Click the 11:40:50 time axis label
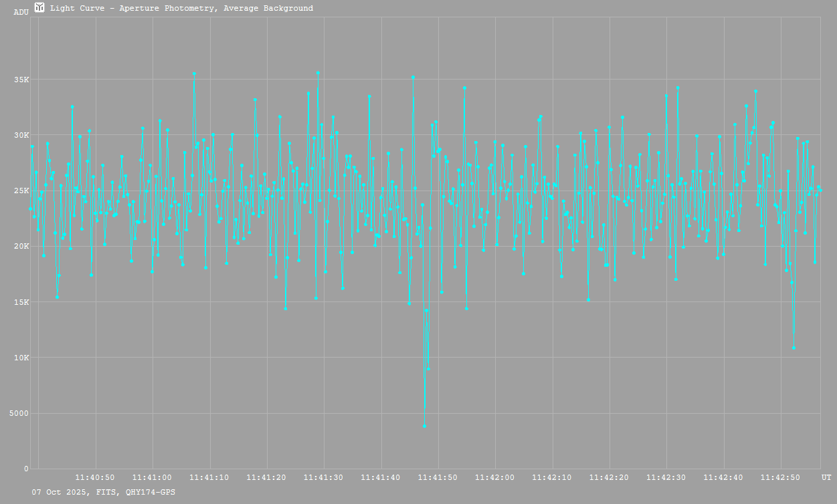837x504 pixels. [95, 477]
